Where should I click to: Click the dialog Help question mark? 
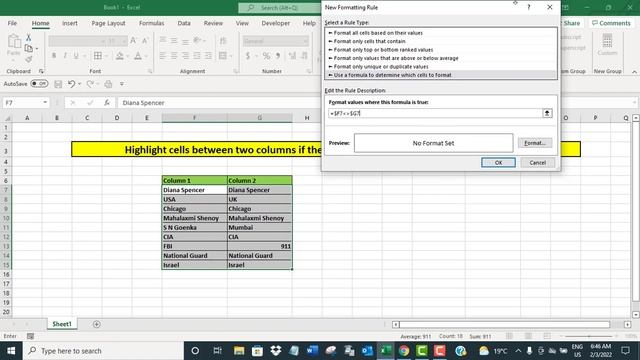click(x=529, y=7)
